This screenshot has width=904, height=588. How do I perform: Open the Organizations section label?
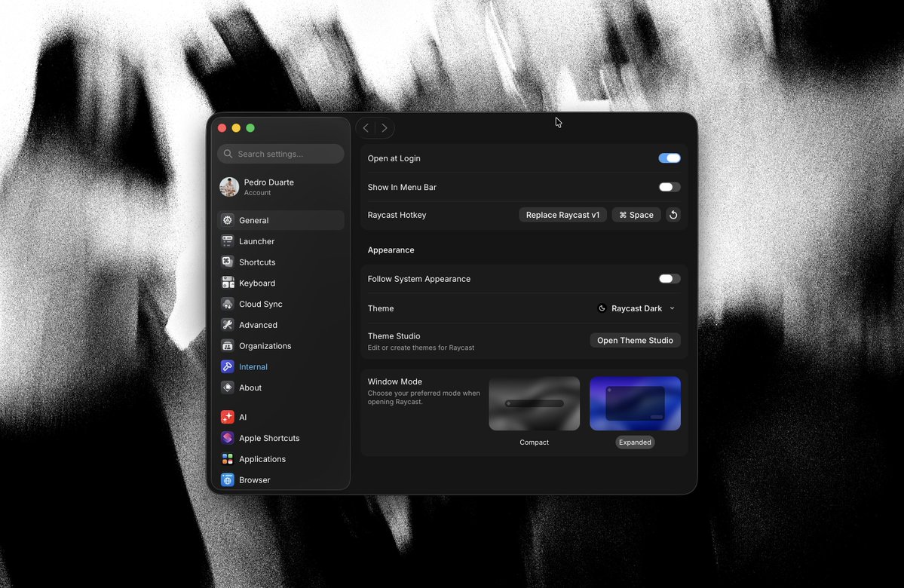pos(265,346)
